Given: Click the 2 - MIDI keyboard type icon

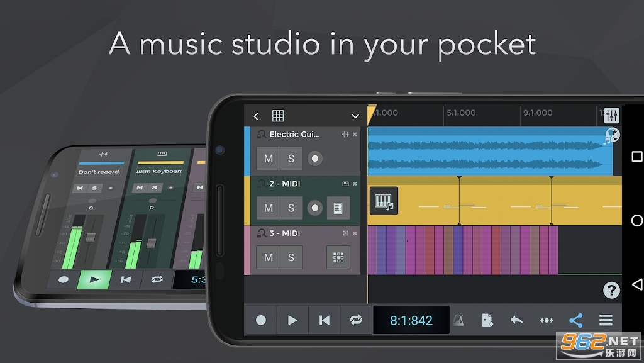Looking at the screenshot, I should click(345, 184).
